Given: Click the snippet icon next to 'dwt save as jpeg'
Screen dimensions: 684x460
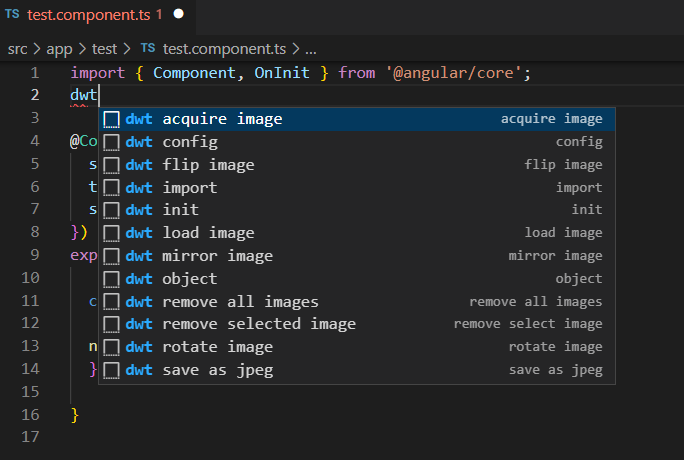Looking at the screenshot, I should pos(112,370).
